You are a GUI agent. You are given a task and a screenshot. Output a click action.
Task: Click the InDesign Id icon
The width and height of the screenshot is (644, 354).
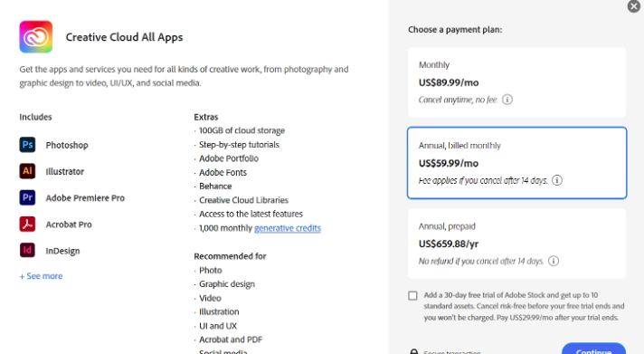(x=27, y=250)
